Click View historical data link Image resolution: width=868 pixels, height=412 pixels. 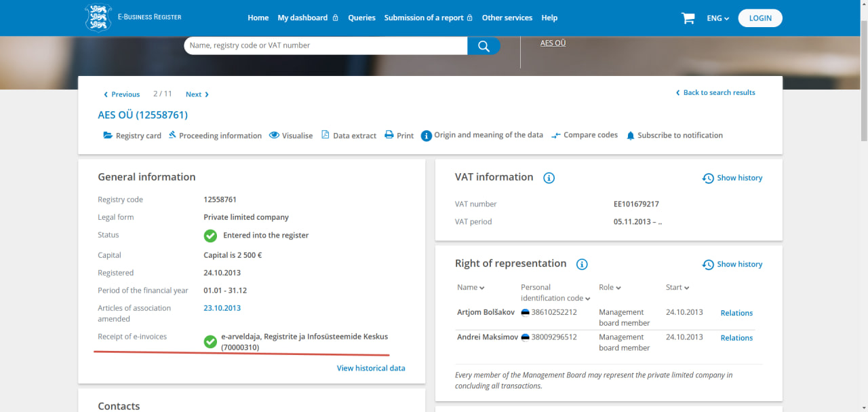pyautogui.click(x=371, y=369)
